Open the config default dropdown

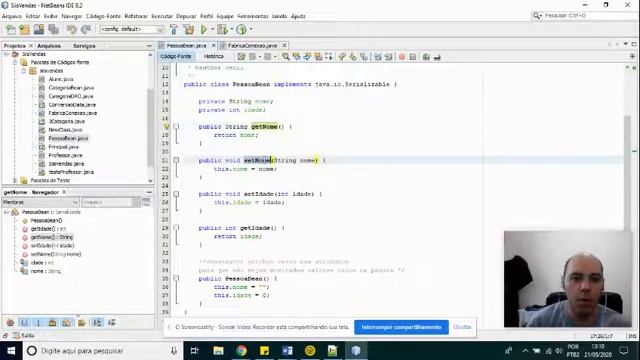tap(131, 29)
